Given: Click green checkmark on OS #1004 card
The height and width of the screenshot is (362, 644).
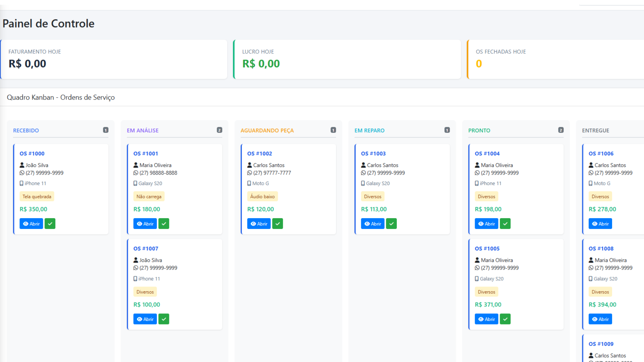Looking at the screenshot, I should (505, 224).
